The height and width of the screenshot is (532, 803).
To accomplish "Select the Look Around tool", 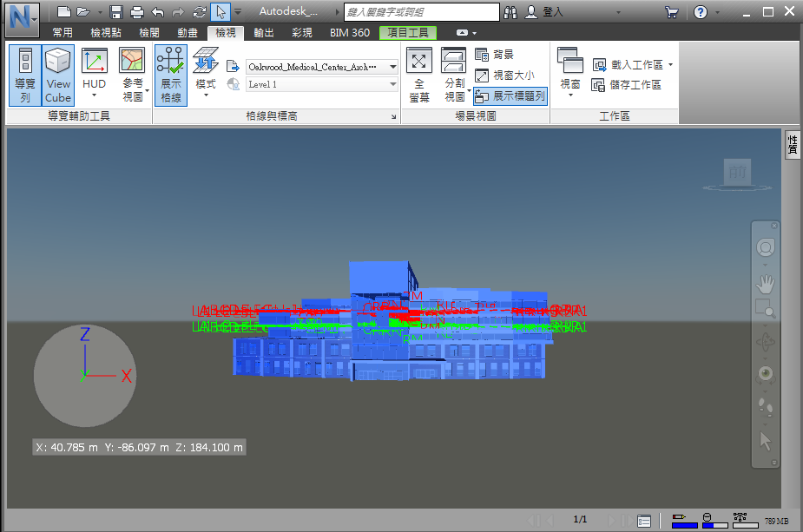I will (766, 375).
